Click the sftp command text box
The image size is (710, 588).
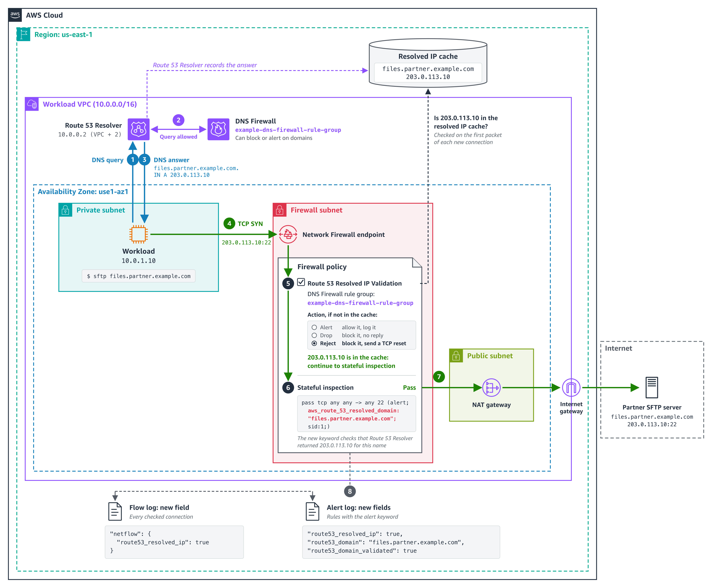[139, 276]
